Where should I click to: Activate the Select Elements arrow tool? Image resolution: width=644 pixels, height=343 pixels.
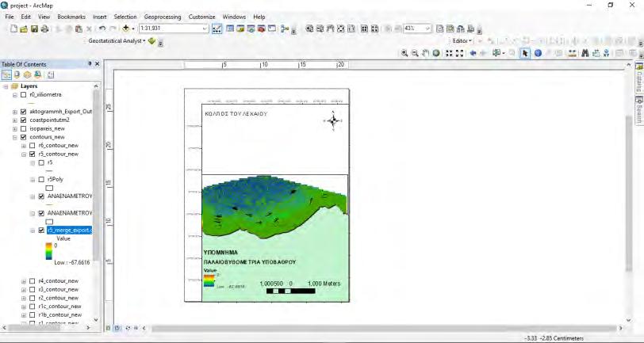(525, 53)
